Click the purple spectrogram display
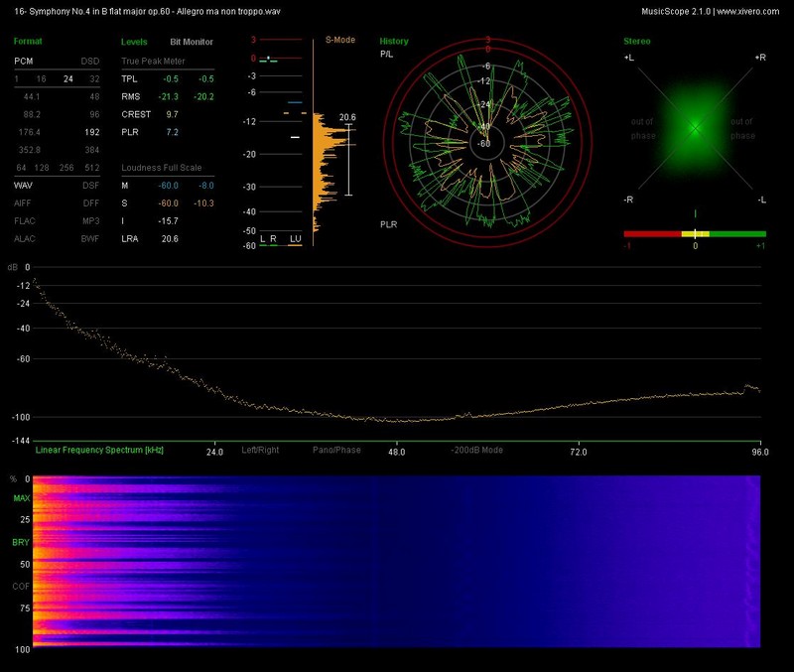794x672 pixels. tap(396, 561)
